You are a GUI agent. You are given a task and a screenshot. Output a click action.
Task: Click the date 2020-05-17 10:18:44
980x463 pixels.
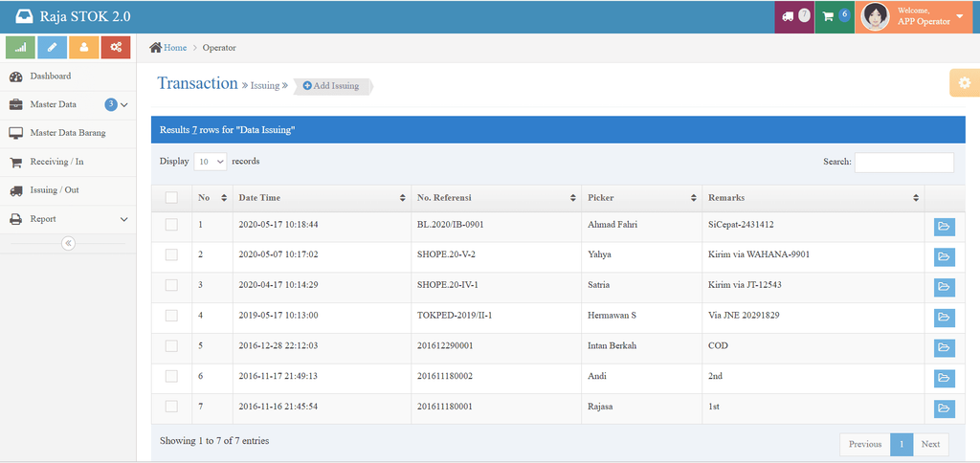[278, 224]
